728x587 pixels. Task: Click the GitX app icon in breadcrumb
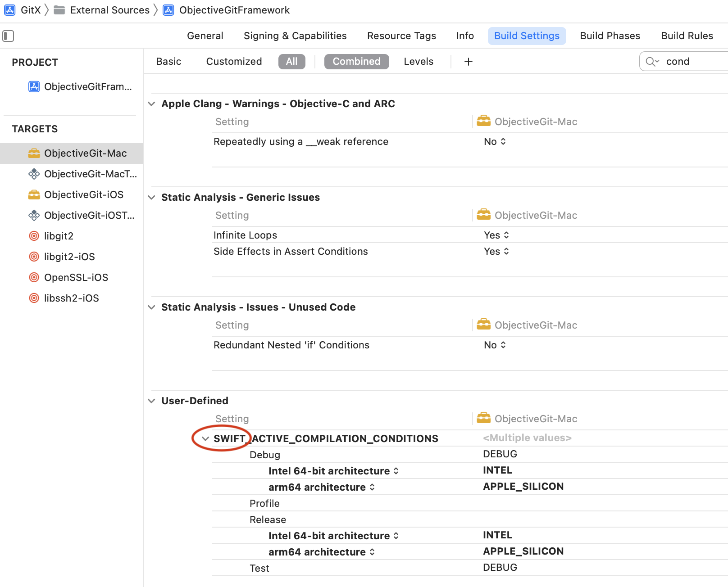(10, 10)
